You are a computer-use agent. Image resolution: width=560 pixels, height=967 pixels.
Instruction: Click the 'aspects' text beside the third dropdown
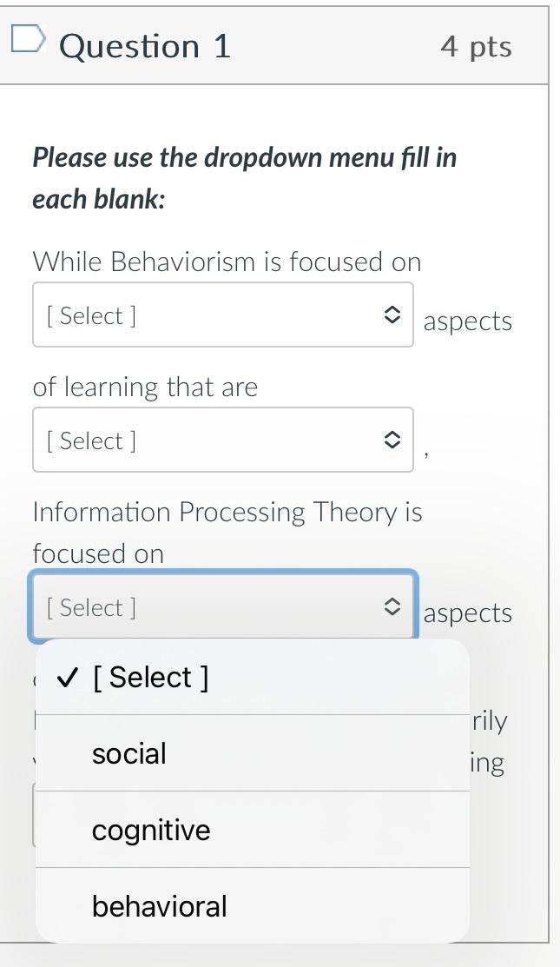pos(468,613)
